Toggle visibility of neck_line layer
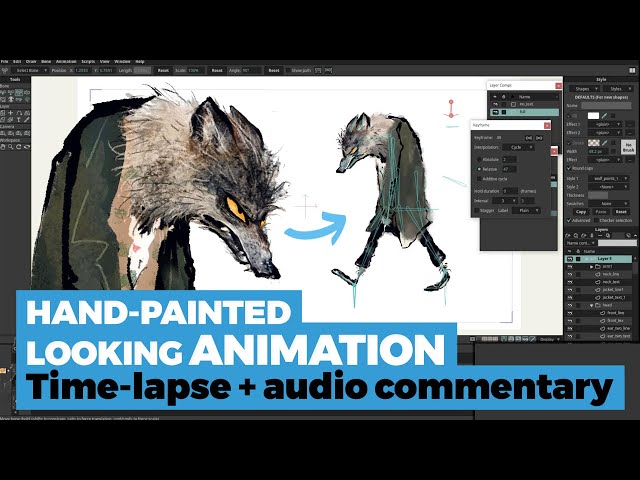 click(570, 274)
